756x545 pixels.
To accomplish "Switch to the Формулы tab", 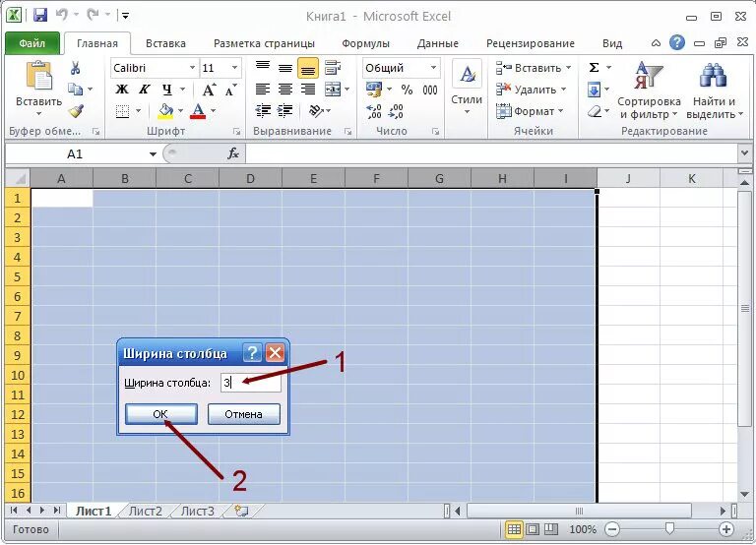I will (x=365, y=43).
